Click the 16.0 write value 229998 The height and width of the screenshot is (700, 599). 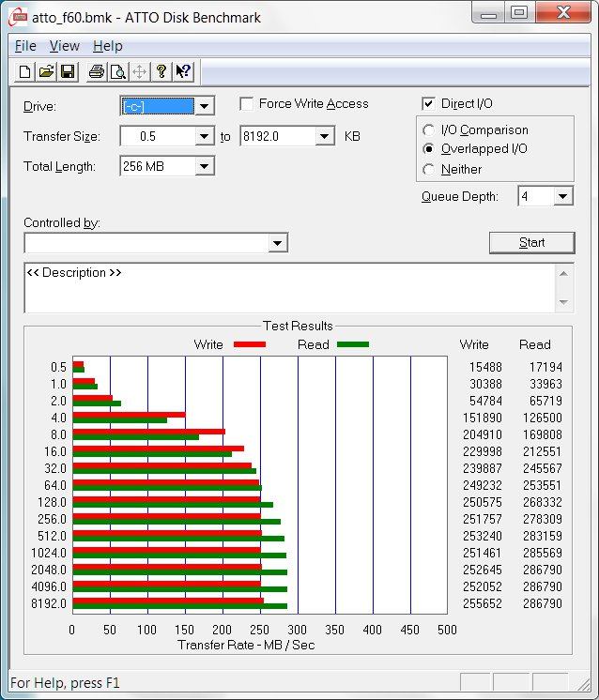[x=483, y=451]
